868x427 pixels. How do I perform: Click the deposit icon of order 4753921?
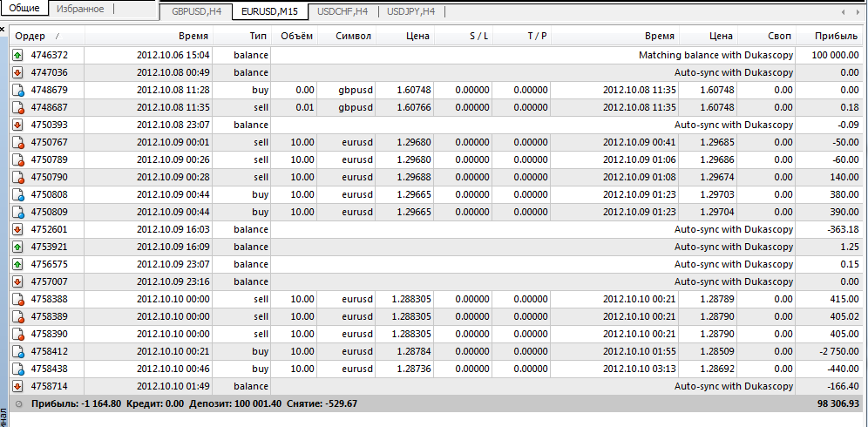coord(18,247)
